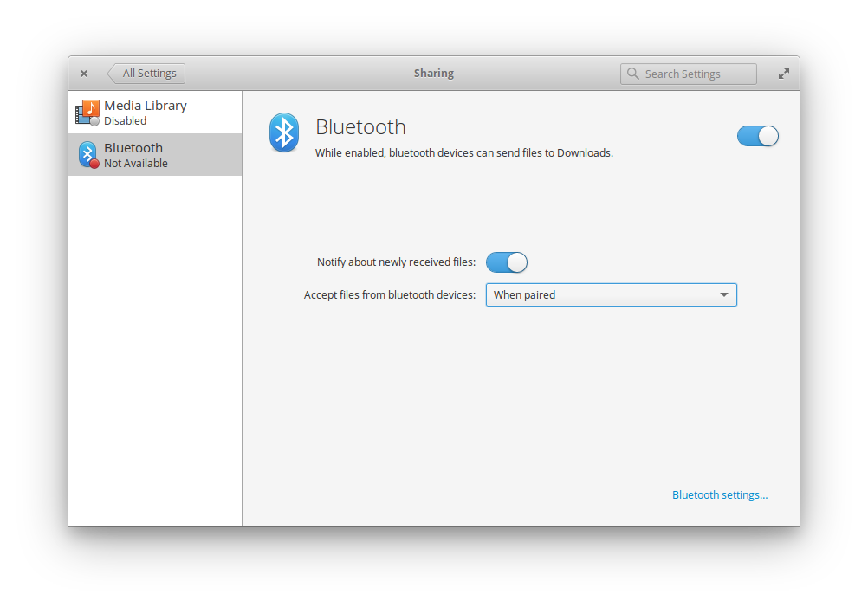Go back to All Settings
Viewport: 868px width, 607px height.
(x=146, y=74)
